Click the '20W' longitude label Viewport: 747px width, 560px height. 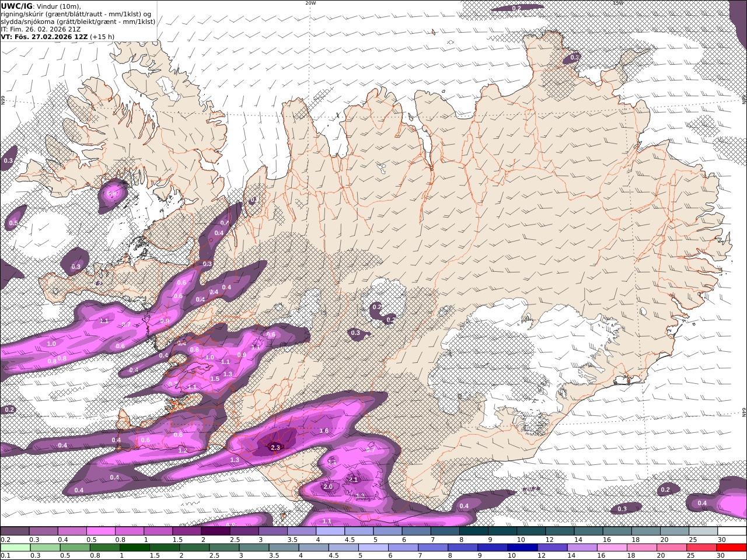coord(310,3)
